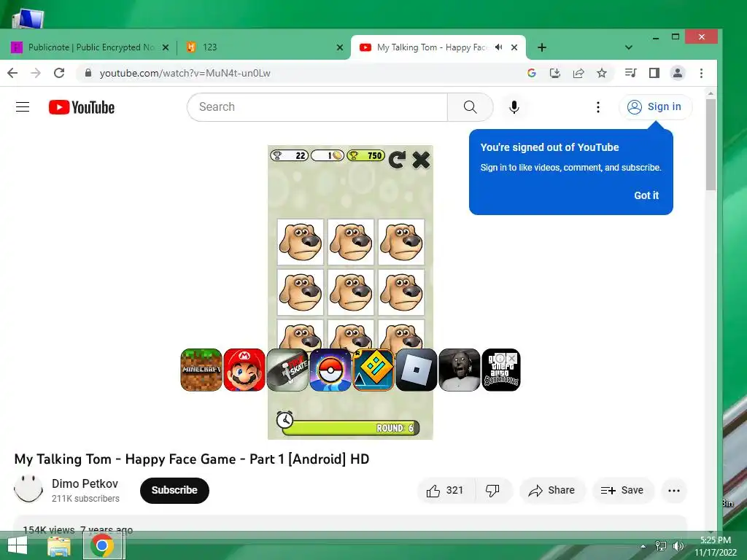This screenshot has width=747, height=560.
Task: Focus the YouTube Search field
Action: pyautogui.click(x=317, y=107)
